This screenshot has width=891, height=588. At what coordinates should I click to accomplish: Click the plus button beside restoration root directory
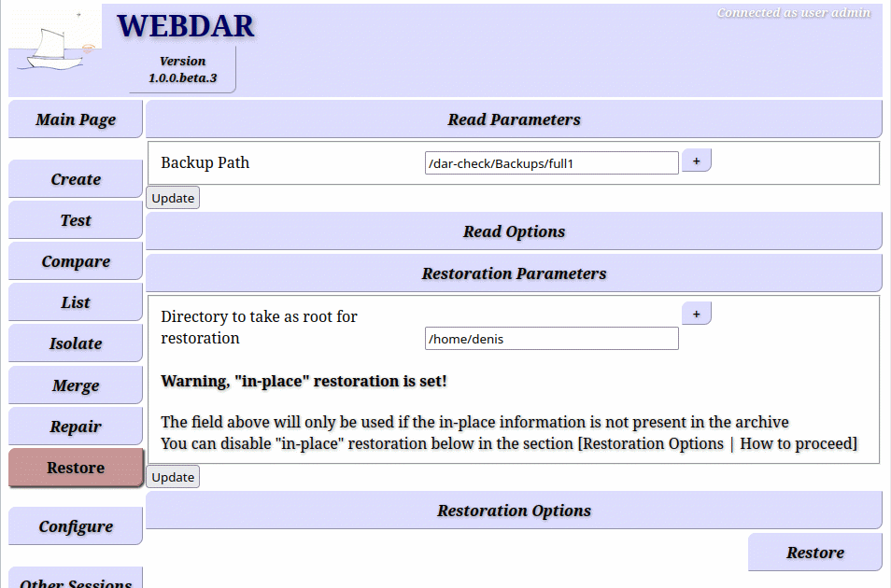[x=696, y=315]
